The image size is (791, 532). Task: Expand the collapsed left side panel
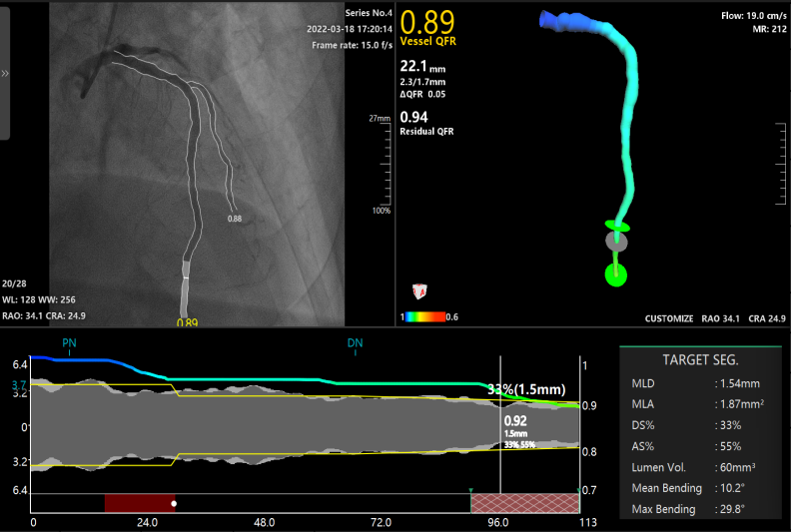point(5,73)
